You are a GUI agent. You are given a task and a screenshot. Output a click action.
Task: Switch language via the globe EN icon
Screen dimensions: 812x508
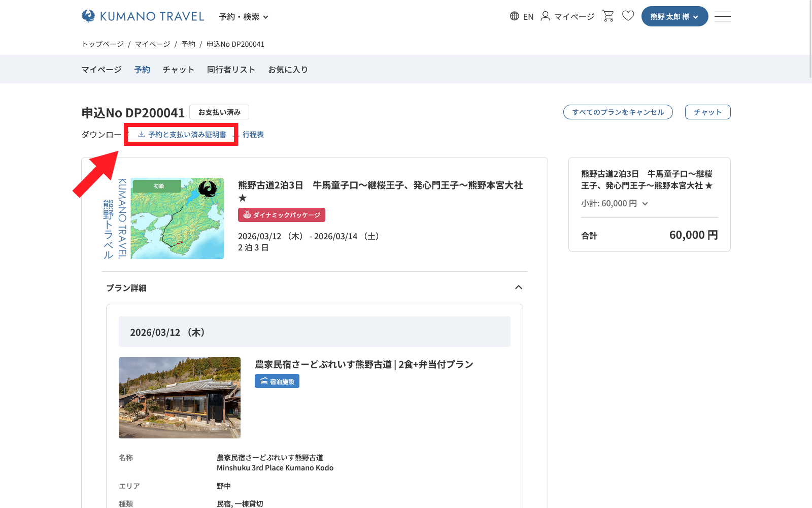[521, 16]
